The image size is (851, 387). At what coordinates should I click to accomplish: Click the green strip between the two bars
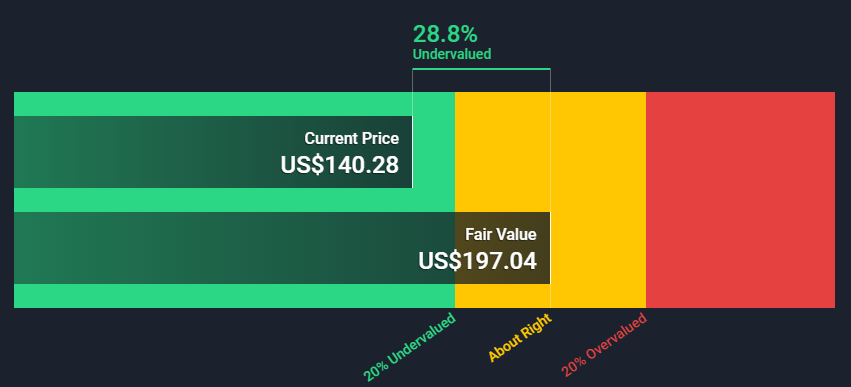tap(234, 200)
